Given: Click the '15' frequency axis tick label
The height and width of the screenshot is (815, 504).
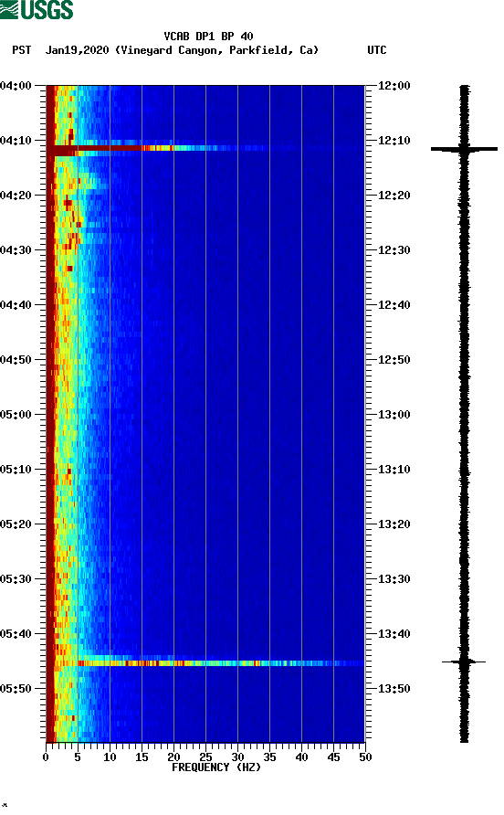Looking at the screenshot, I should click(142, 757).
